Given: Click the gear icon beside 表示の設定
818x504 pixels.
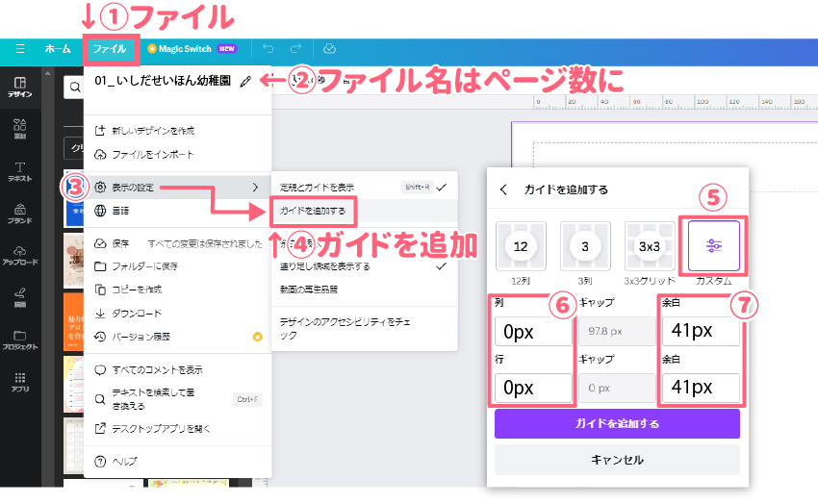Looking at the screenshot, I should (101, 188).
